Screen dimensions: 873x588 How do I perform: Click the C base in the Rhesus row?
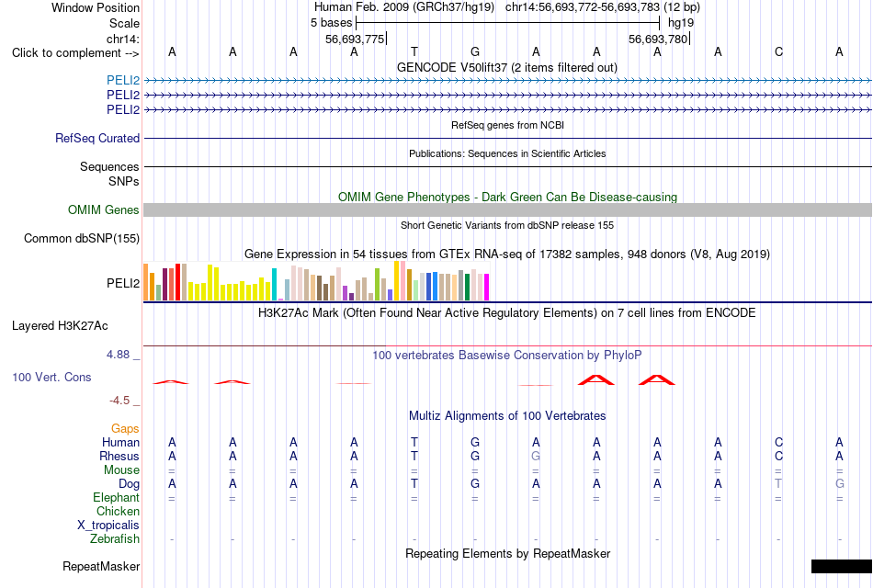click(778, 456)
